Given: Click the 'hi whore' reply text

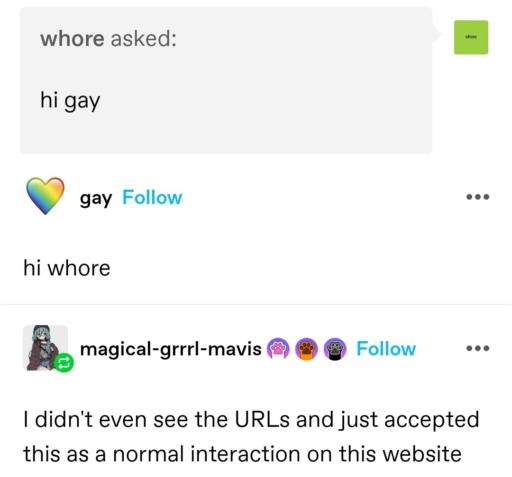Looking at the screenshot, I should coord(67,268).
